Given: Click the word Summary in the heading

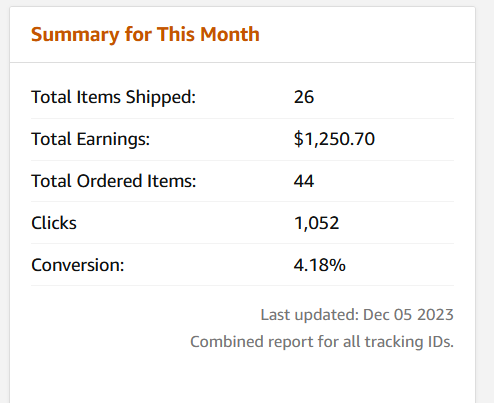Looking at the screenshot, I should (75, 35).
